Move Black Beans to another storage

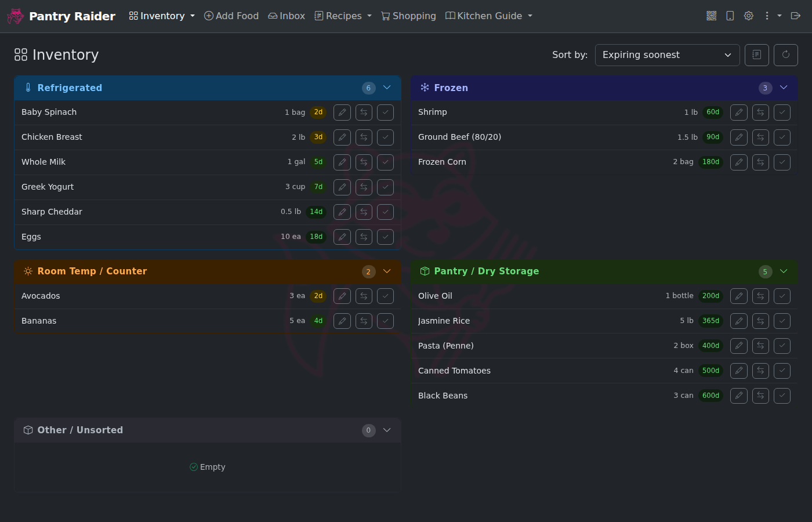tap(760, 396)
